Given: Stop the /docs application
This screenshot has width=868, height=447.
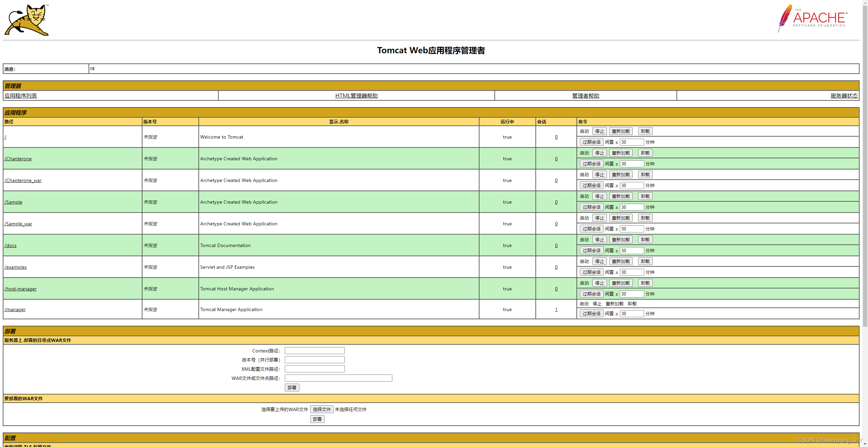Looking at the screenshot, I should click(599, 240).
